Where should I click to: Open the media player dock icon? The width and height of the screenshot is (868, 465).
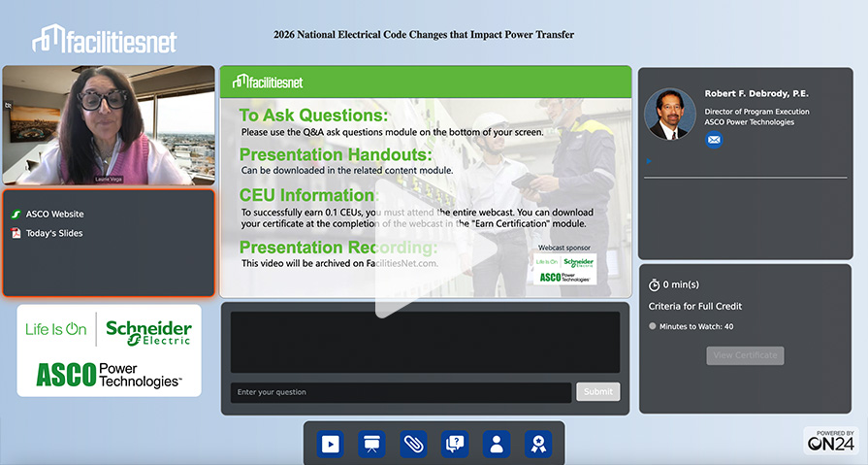coord(330,444)
